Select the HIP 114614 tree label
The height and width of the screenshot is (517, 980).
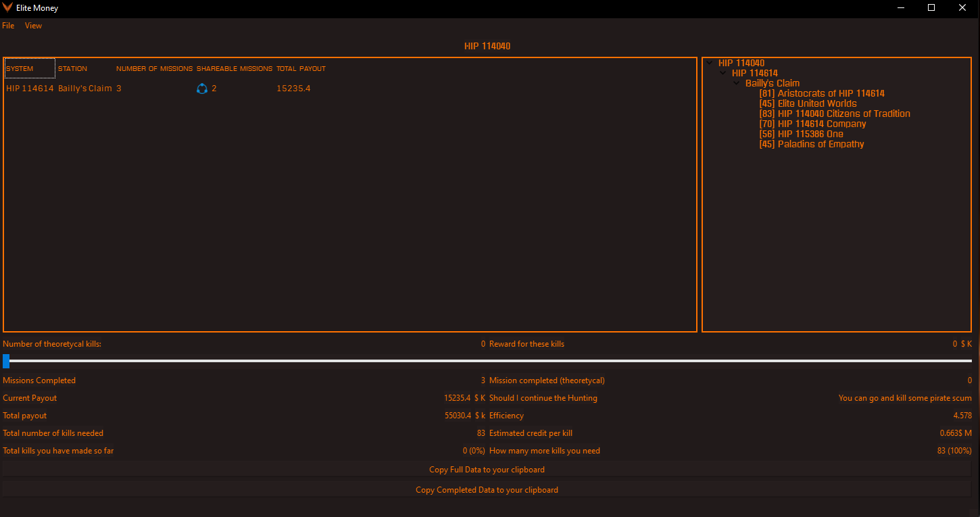(x=755, y=73)
